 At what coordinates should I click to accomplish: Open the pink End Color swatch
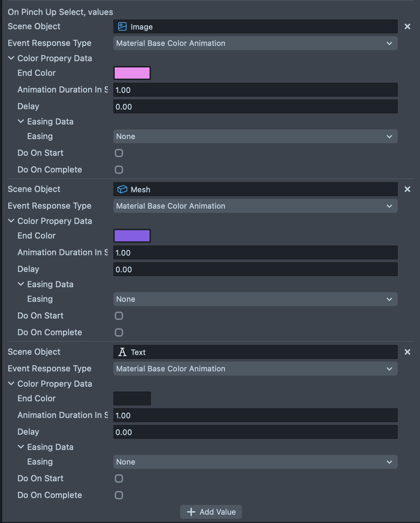pos(132,73)
